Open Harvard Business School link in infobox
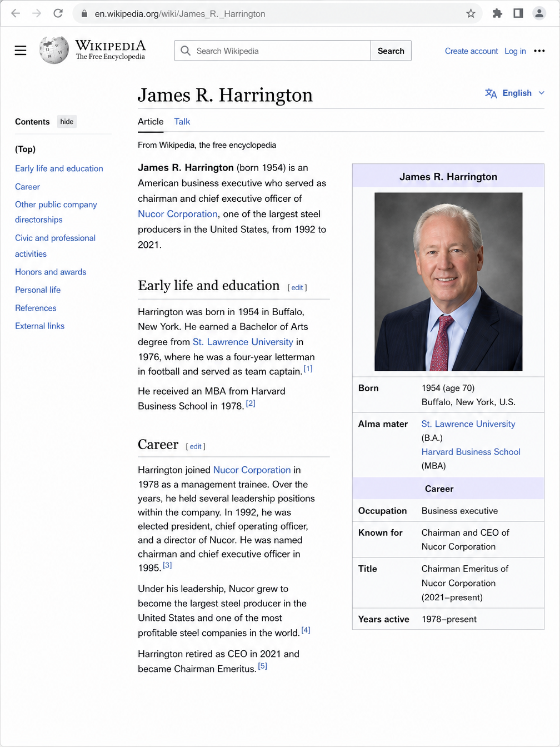 click(x=471, y=452)
